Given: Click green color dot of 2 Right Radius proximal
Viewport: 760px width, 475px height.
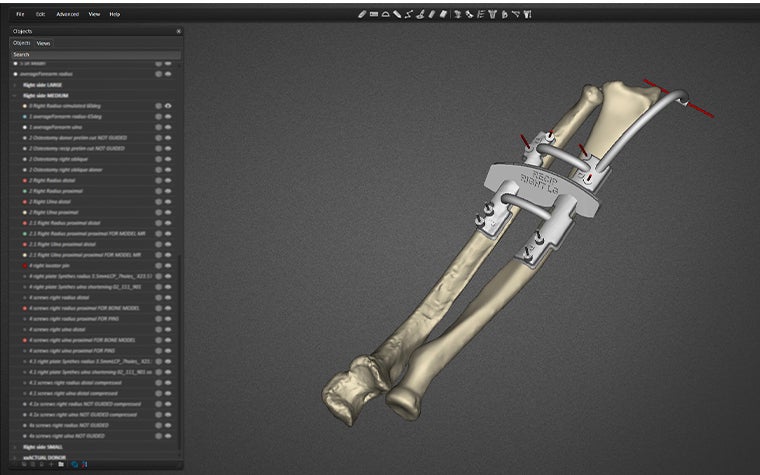Looking at the screenshot, I should click(25, 191).
